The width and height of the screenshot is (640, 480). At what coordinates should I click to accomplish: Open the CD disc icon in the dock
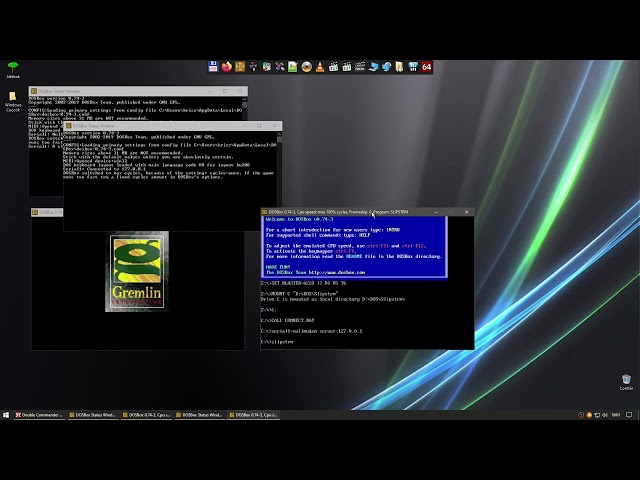click(307, 67)
